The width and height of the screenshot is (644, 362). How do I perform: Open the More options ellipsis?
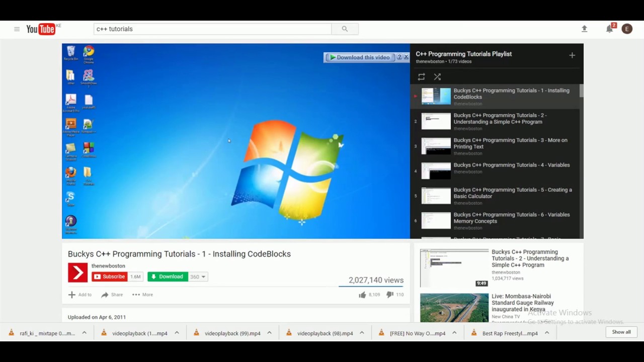(x=136, y=295)
